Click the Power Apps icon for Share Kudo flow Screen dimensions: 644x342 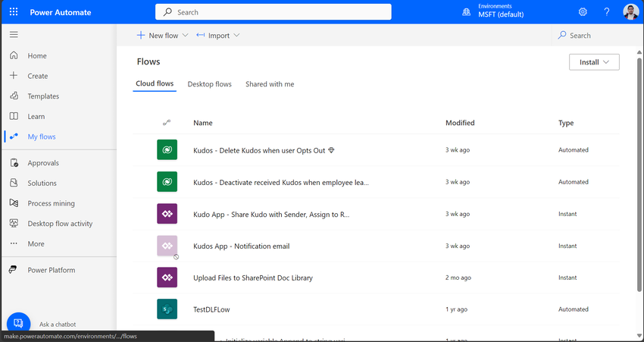(167, 214)
